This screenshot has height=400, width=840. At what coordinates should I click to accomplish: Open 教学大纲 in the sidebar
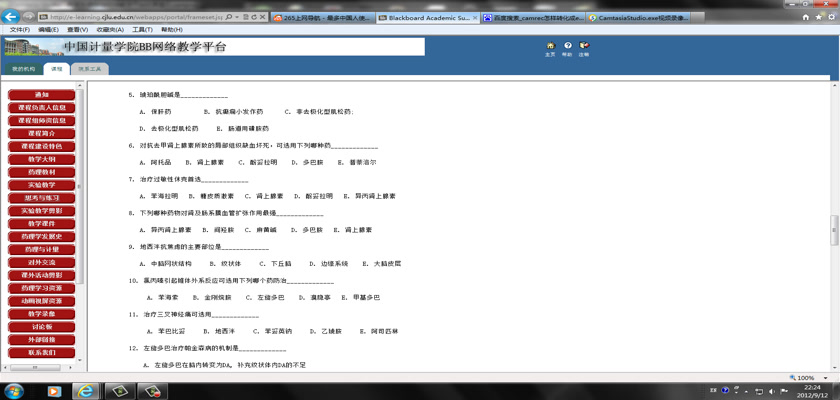(x=41, y=160)
